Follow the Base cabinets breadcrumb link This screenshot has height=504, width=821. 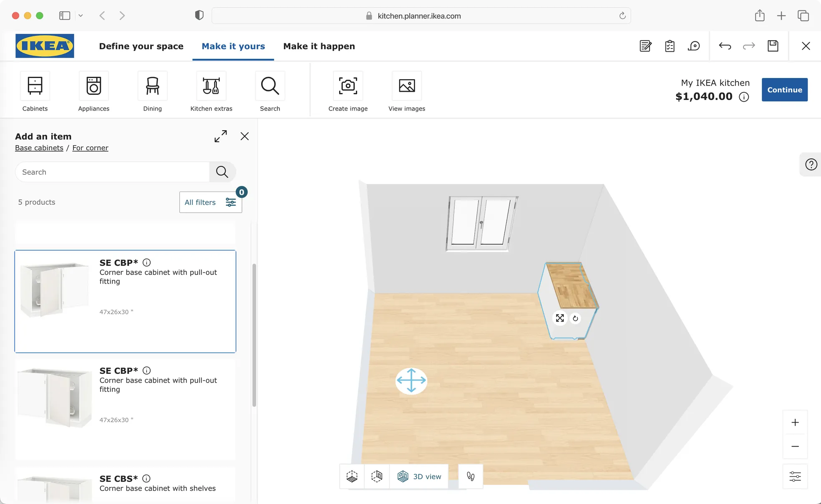point(39,148)
